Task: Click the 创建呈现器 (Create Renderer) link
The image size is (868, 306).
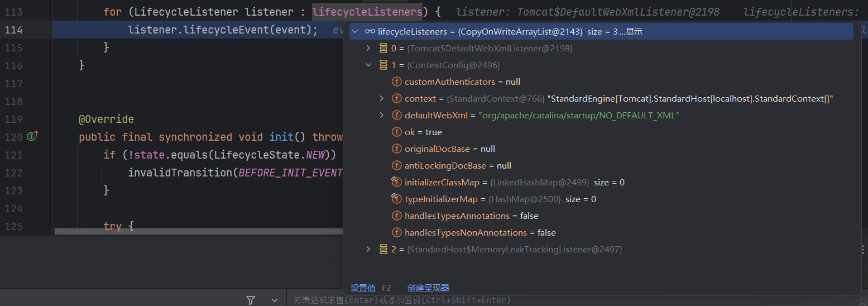Action: (x=428, y=288)
